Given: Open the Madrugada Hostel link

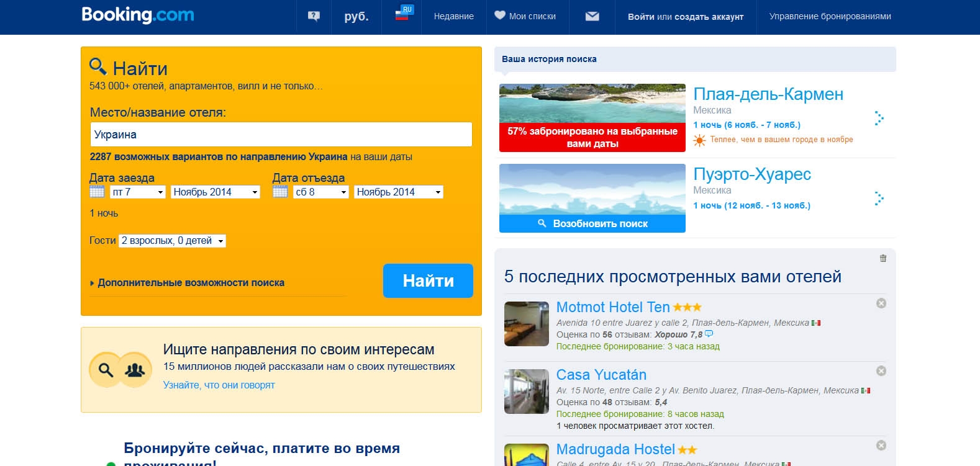Looking at the screenshot, I should 615,449.
